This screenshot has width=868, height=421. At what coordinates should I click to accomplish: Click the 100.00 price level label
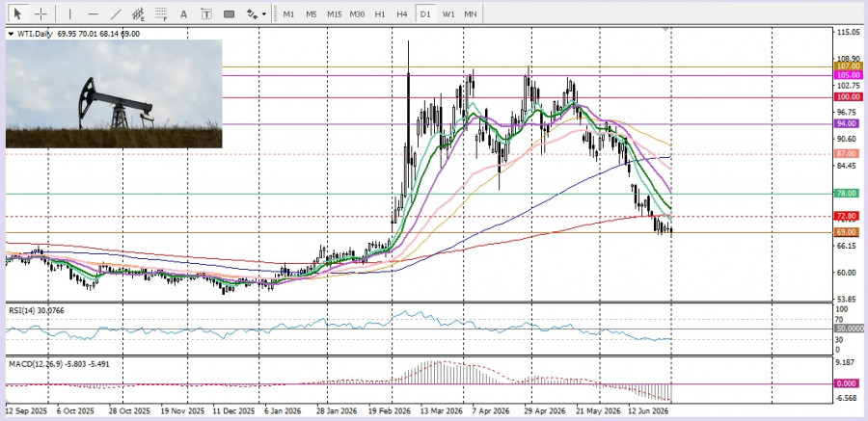(849, 96)
